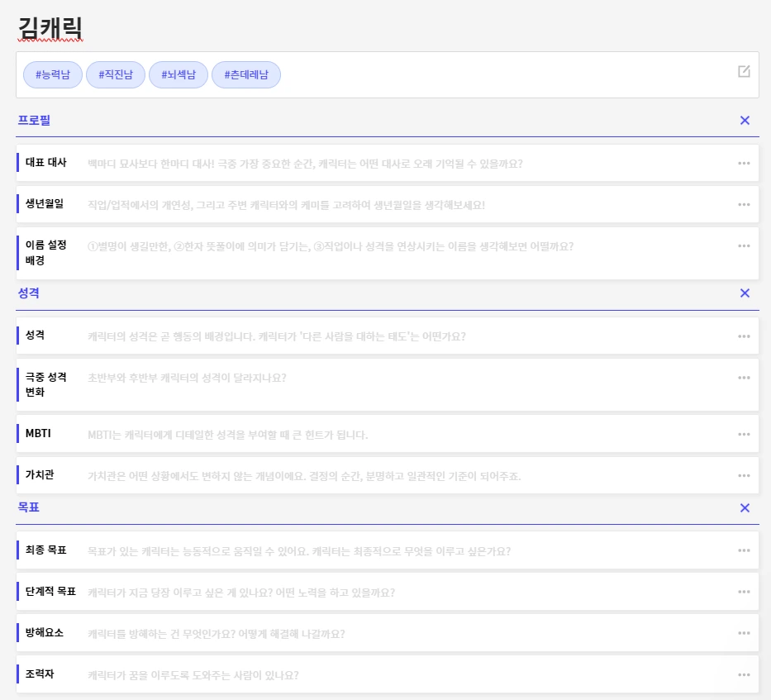Toggle the #촌데레남 tag chip

pyautogui.click(x=246, y=74)
